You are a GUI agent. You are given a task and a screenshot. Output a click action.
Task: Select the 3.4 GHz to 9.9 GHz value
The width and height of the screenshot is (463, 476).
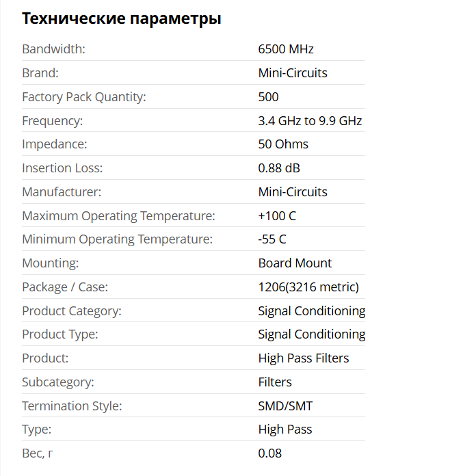pos(310,121)
